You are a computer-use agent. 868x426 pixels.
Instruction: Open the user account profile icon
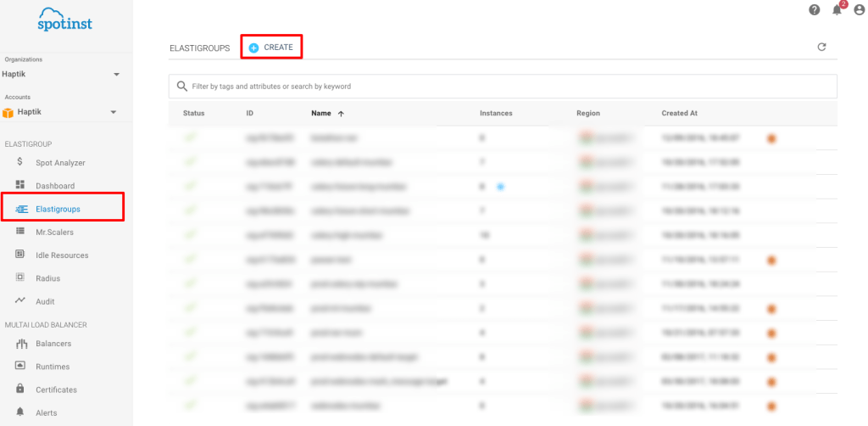[x=859, y=10]
